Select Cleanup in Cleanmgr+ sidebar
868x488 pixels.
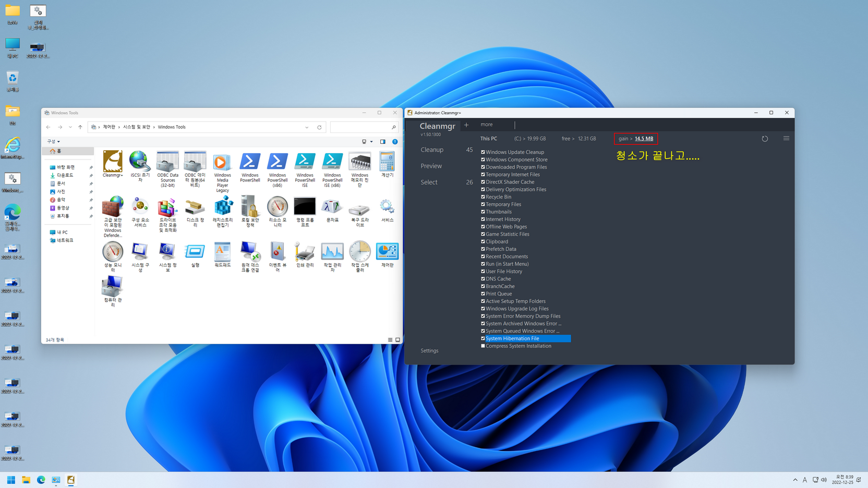[x=432, y=150]
